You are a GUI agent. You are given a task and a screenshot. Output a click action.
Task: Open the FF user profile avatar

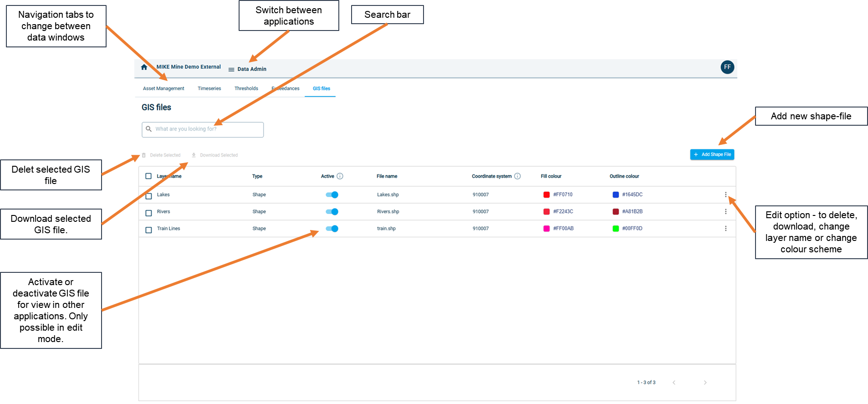727,67
